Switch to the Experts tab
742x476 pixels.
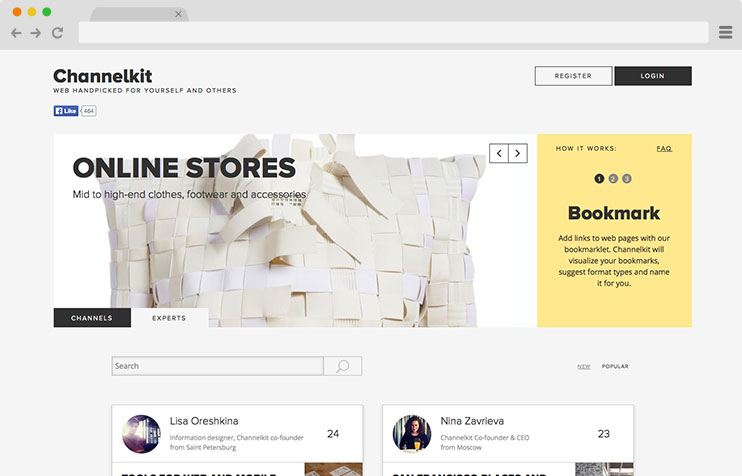click(169, 317)
